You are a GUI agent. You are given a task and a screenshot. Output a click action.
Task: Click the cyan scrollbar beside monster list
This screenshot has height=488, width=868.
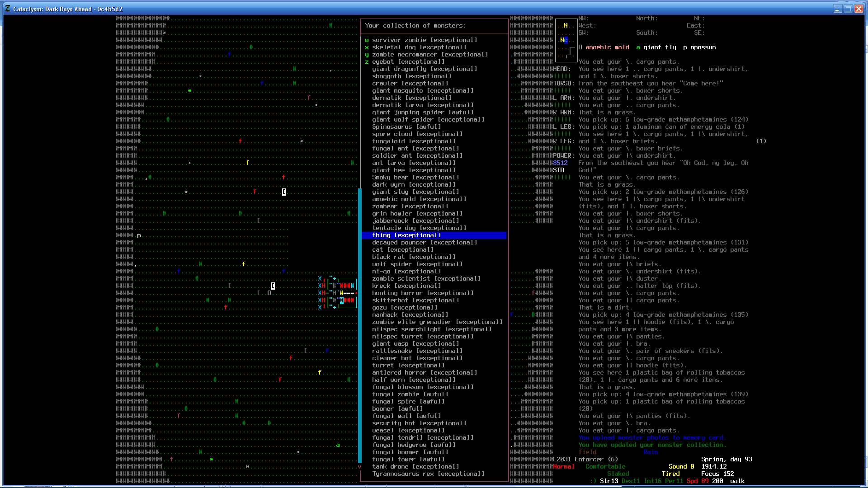[360, 325]
